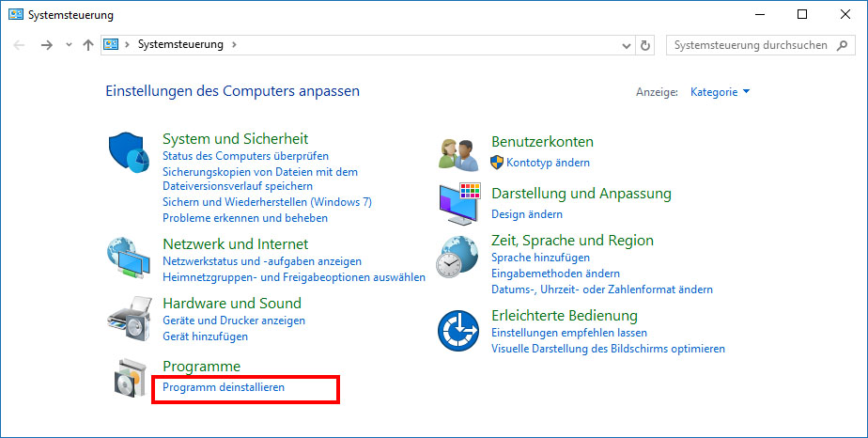Click the Darstellung und Anpassung monitor icon
868x438 pixels.
click(x=459, y=203)
